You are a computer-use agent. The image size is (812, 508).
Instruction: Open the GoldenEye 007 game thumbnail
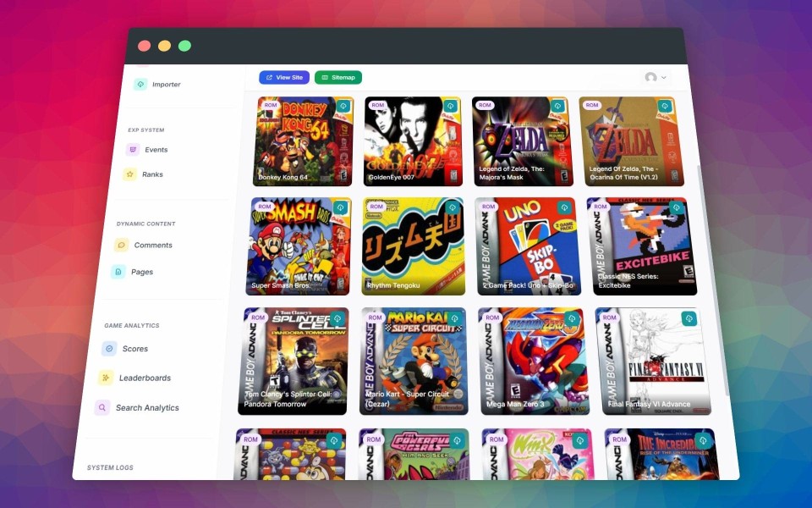(x=413, y=141)
